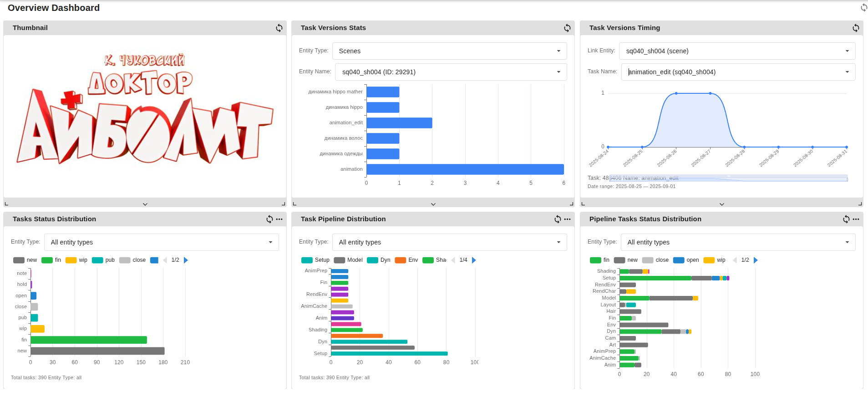Open Pipeline Tasks Status Distribution options menu
The width and height of the screenshot is (868, 397).
click(856, 219)
